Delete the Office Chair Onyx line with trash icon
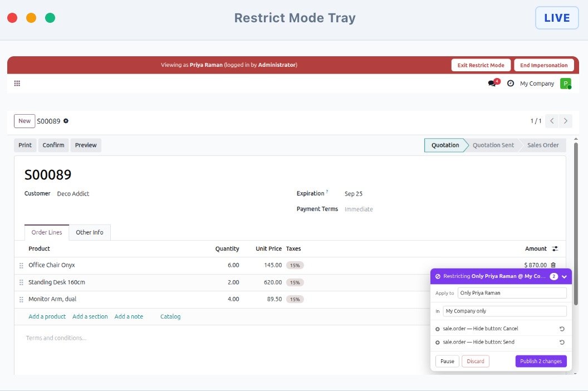588x391 pixels. [553, 265]
